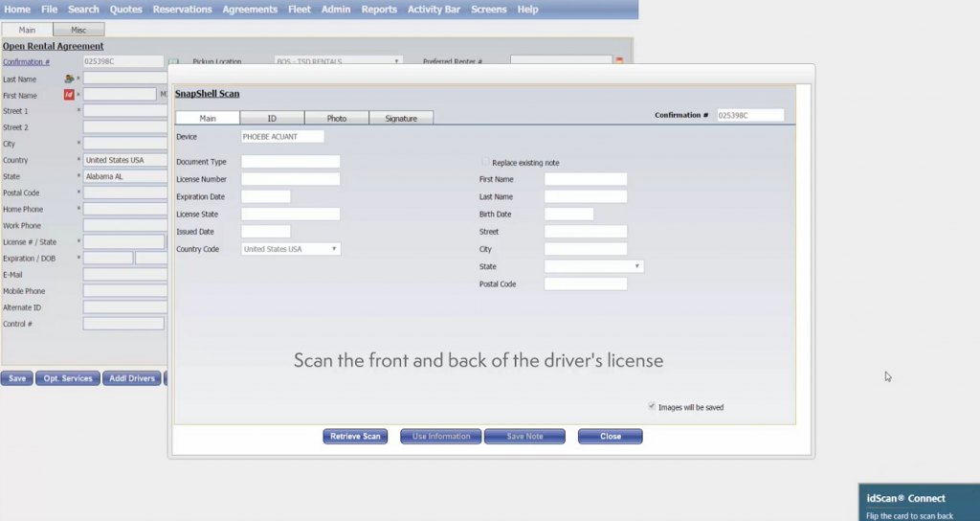Open the Help menu
The image size is (980, 521).
tap(527, 10)
